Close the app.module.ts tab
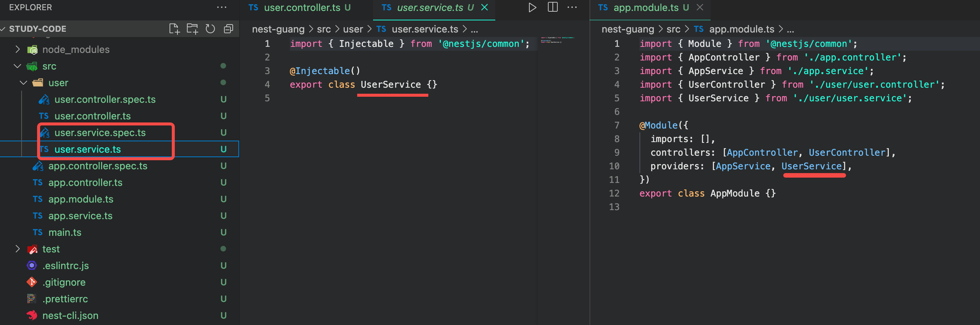Image resolution: width=980 pixels, height=325 pixels. coord(700,7)
